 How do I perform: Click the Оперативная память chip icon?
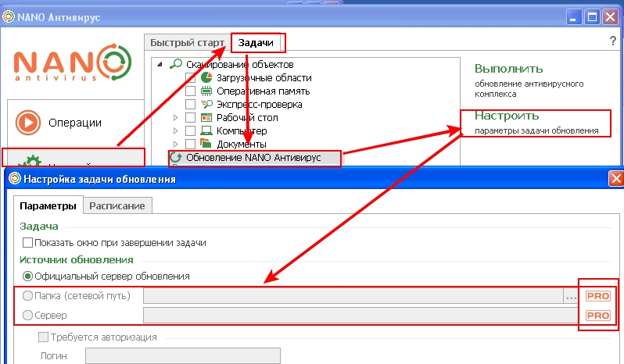point(206,91)
